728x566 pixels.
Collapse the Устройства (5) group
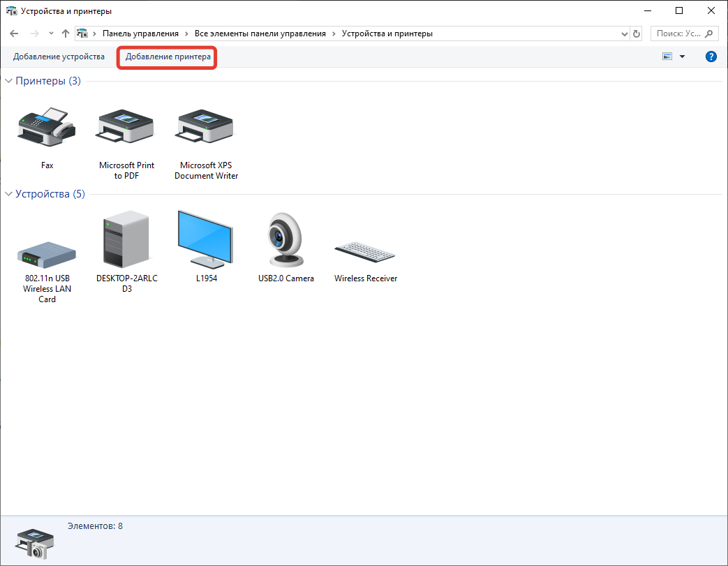pos(8,194)
